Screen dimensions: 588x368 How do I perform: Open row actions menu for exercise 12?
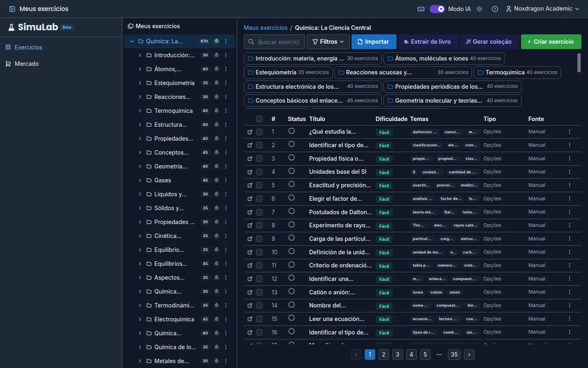point(570,279)
